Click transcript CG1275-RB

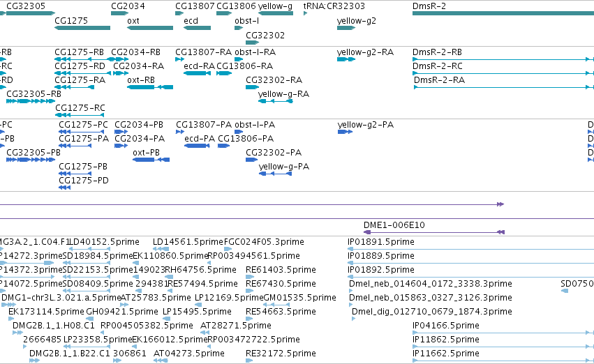[85, 59]
